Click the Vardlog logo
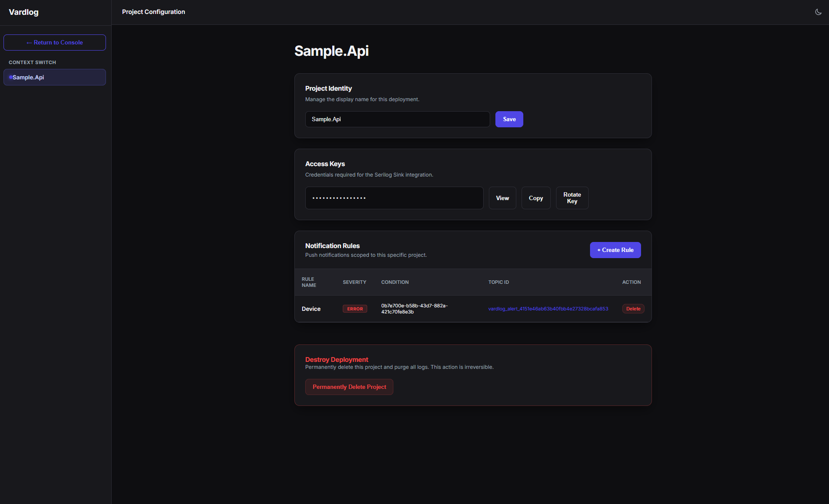 [x=24, y=12]
